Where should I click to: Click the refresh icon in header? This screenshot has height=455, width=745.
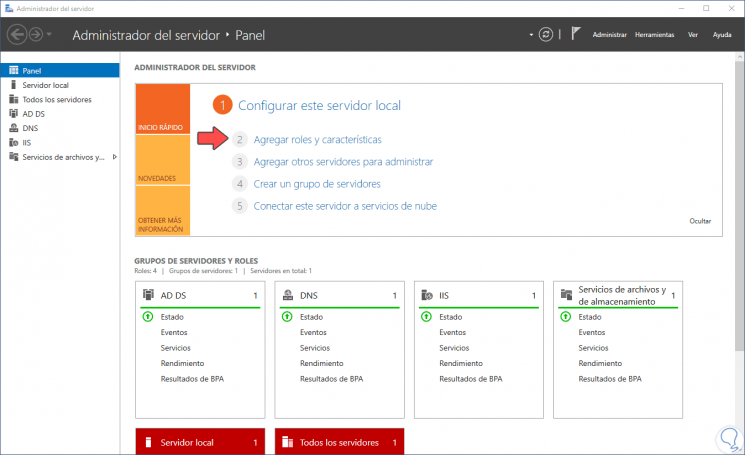coord(546,34)
